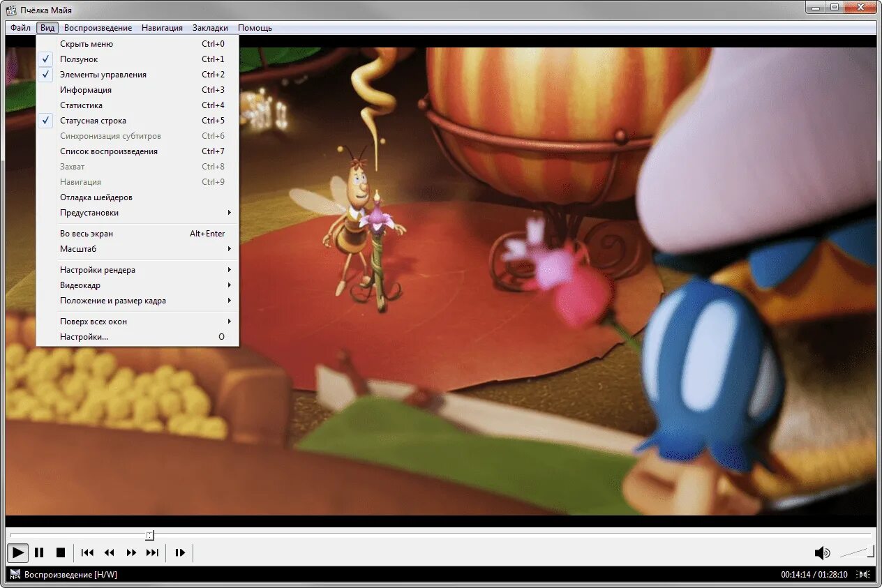Close the open Вид menu
Image resolution: width=882 pixels, height=588 pixels.
[47, 28]
